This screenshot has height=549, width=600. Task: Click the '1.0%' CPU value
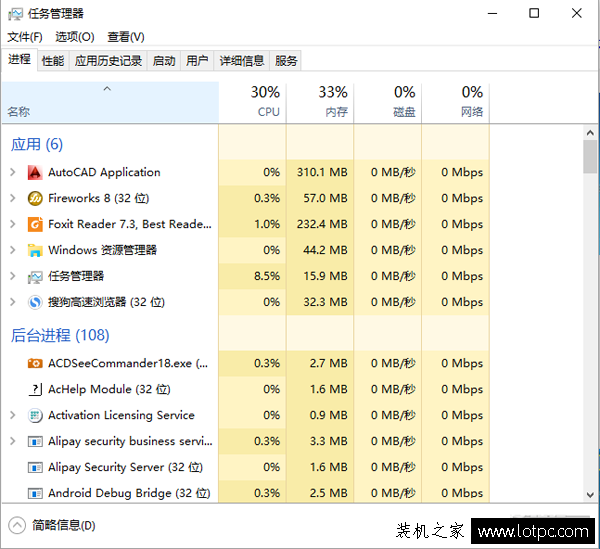[267, 224]
